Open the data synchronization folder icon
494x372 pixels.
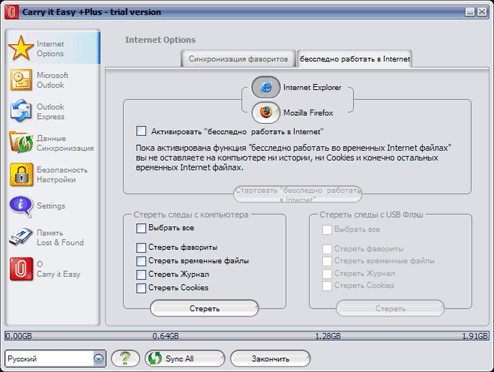[21, 143]
